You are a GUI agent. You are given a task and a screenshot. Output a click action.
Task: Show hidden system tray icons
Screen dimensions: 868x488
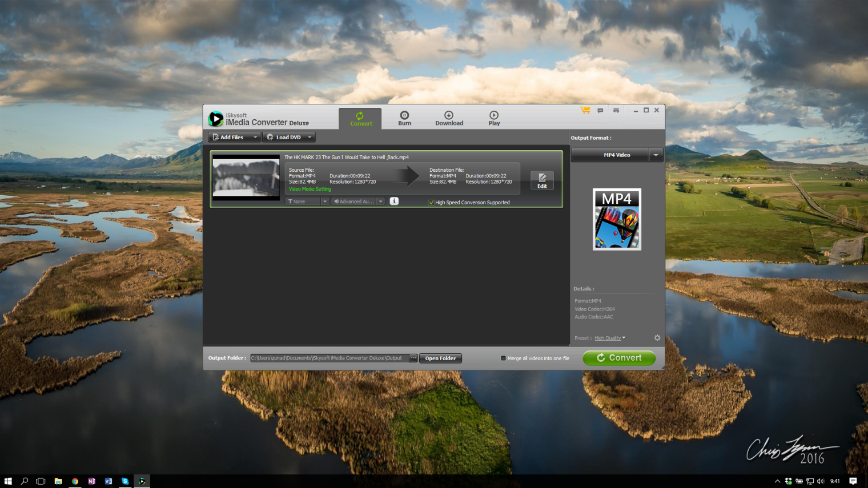pos(777,481)
